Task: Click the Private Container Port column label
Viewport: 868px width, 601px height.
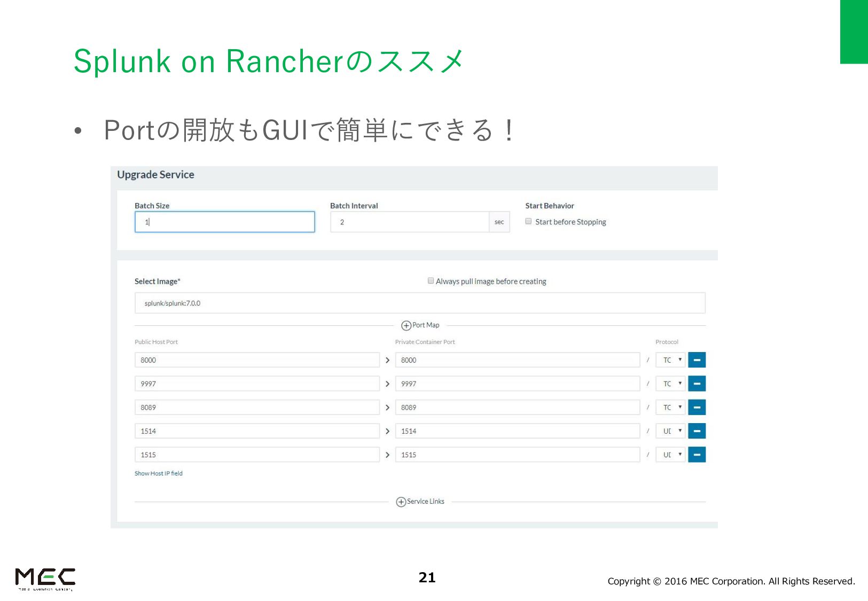Action: tap(425, 342)
